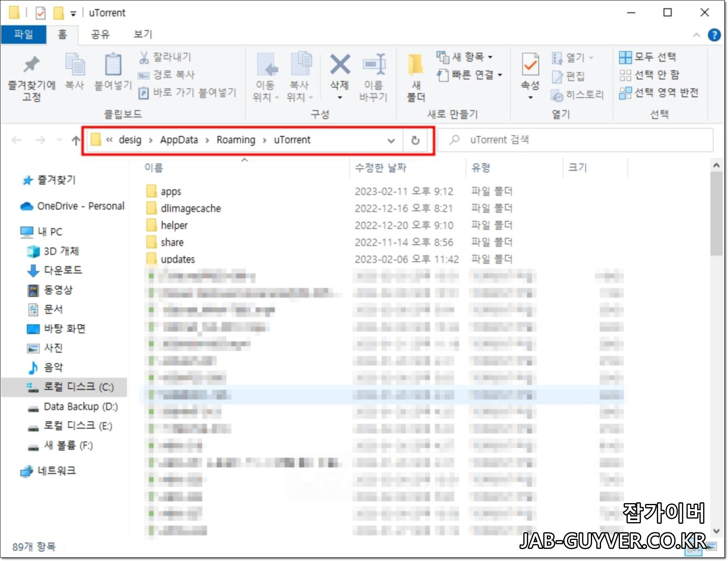Open Customize Quick Access Toolbar dropdown
The height and width of the screenshot is (561, 728).
pos(73,14)
